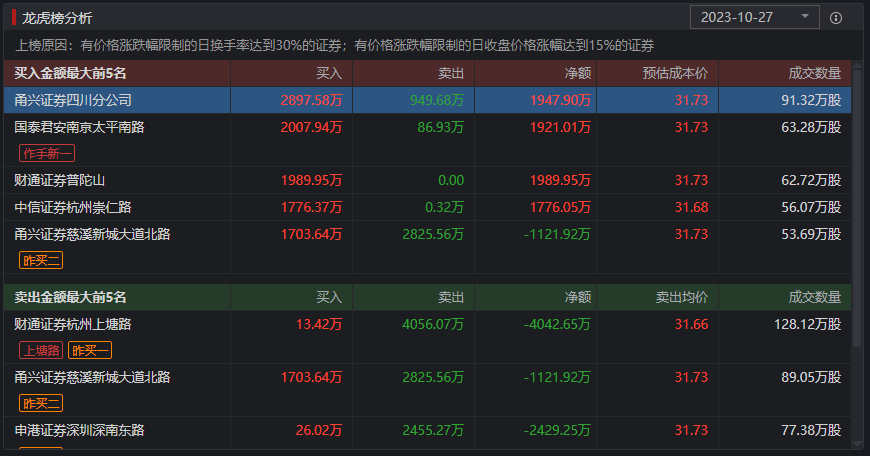Image resolution: width=870 pixels, height=456 pixels.
Task: Click the sell value 4056.07万
Action: click(433, 324)
